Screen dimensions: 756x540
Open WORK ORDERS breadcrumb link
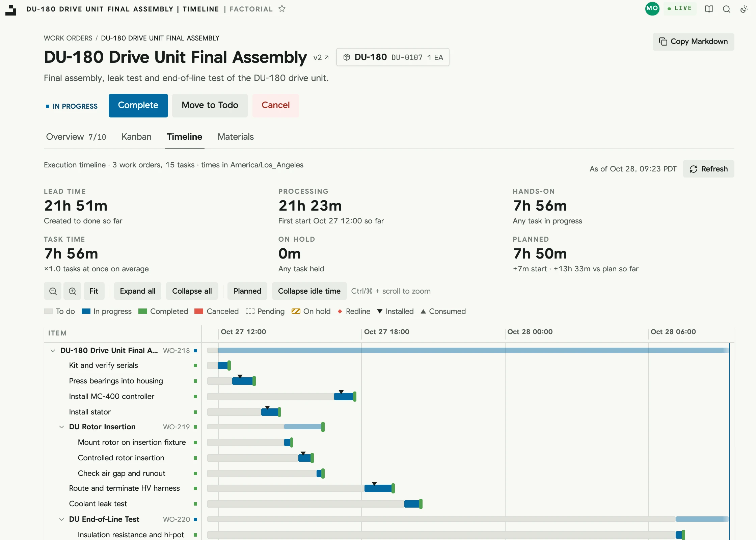pyautogui.click(x=68, y=38)
